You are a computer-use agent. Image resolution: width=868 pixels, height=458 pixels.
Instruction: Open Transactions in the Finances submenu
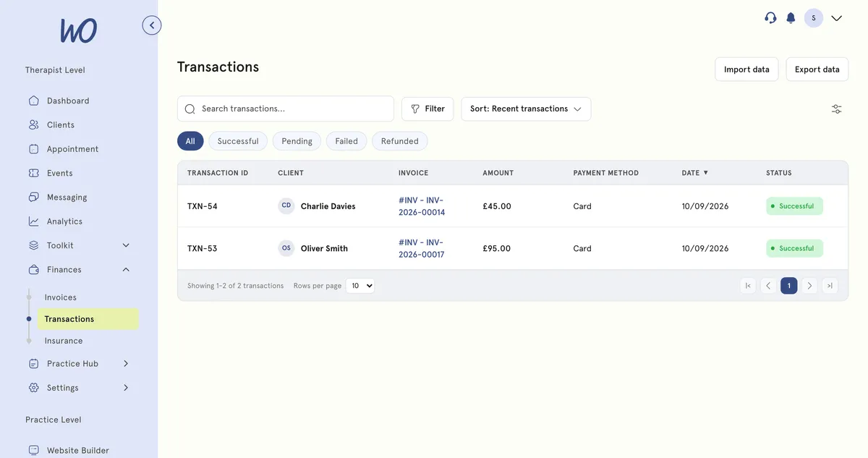pos(88,319)
